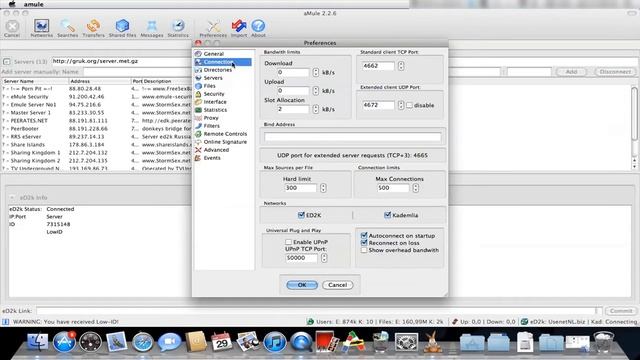Click Cancel in Preferences dialog
The width and height of the screenshot is (640, 360).
[x=338, y=285]
